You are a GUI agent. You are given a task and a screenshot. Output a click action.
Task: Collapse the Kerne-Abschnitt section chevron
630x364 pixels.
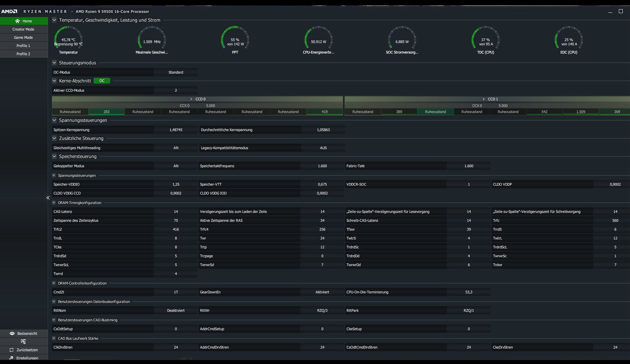pos(54,81)
